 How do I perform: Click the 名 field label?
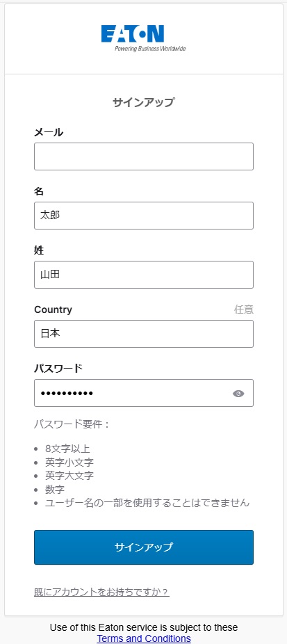click(39, 191)
